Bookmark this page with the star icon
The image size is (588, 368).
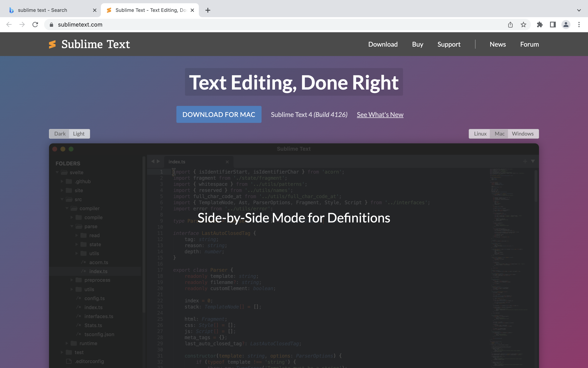coord(523,25)
